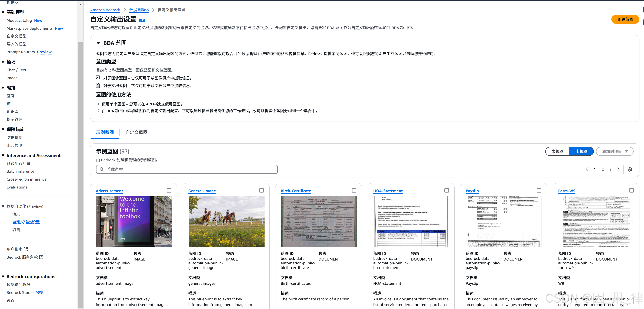The width and height of the screenshot is (644, 309).
Task: Open Prompt Routers in sidebar
Action: (21, 52)
